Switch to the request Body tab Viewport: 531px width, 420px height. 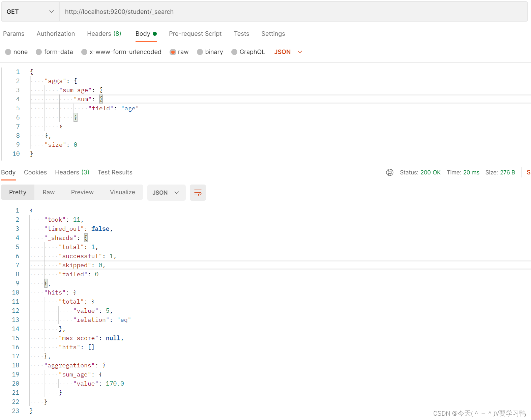146,34
